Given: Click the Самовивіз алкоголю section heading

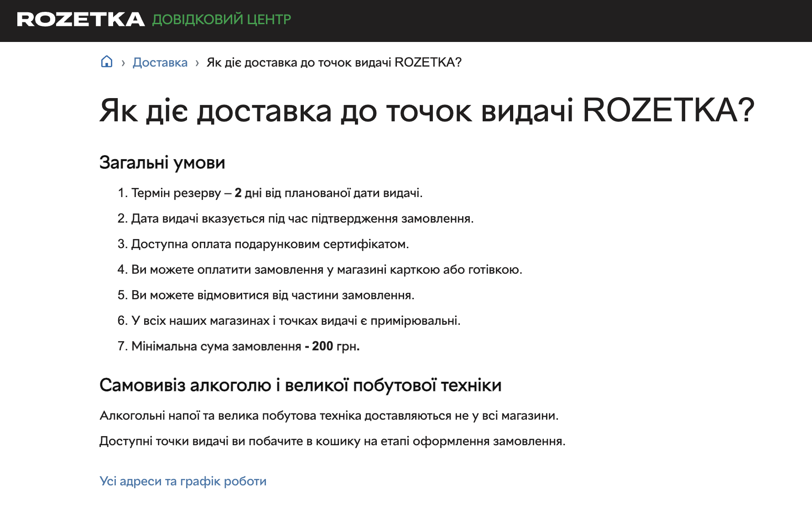Looking at the screenshot, I should [x=300, y=385].
